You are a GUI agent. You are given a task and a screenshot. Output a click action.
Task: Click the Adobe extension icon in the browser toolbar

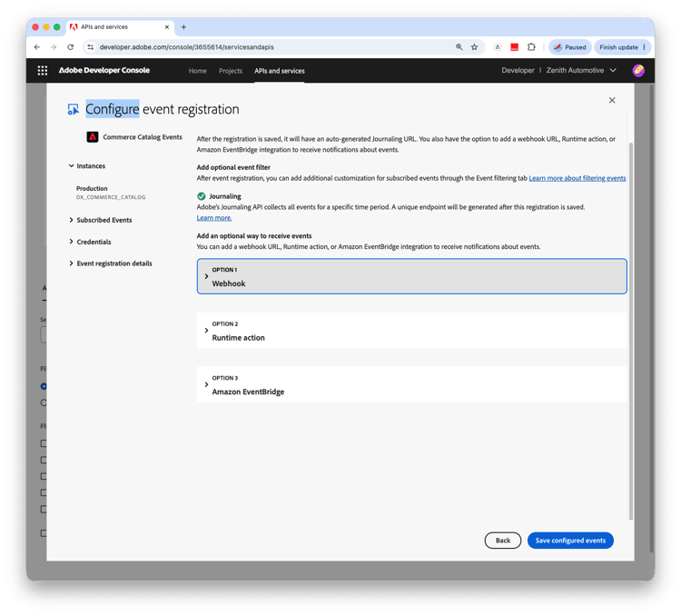pos(498,47)
